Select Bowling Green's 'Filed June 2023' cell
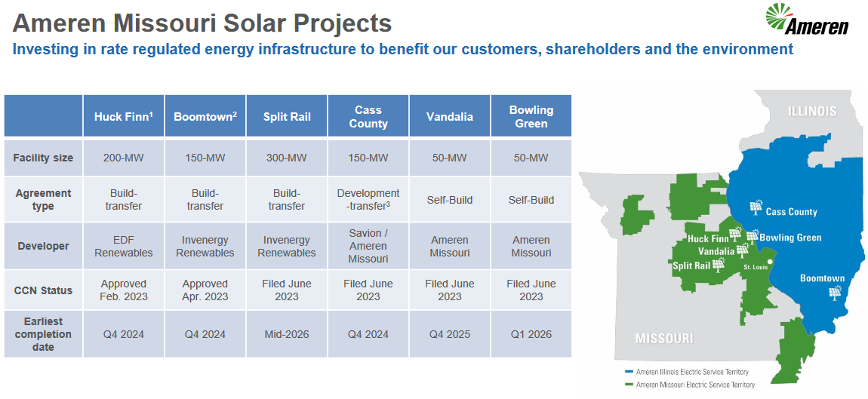This screenshot has width=868, height=399. [x=531, y=290]
